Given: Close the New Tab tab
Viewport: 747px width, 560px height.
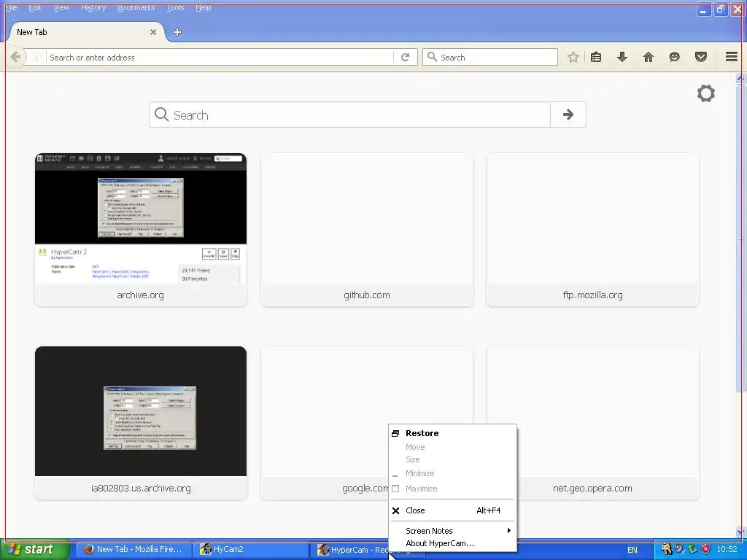Looking at the screenshot, I should 153,32.
